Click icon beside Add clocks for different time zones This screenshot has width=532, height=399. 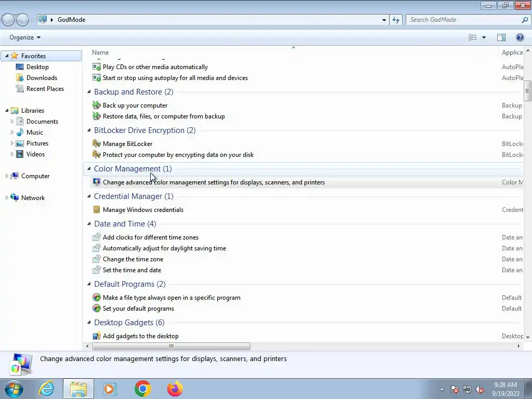pyautogui.click(x=97, y=237)
